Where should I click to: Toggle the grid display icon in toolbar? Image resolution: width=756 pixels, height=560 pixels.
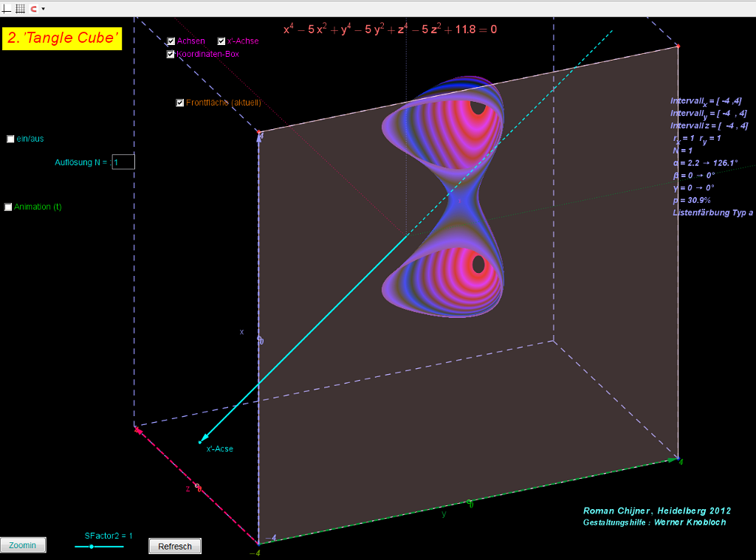(20, 9)
